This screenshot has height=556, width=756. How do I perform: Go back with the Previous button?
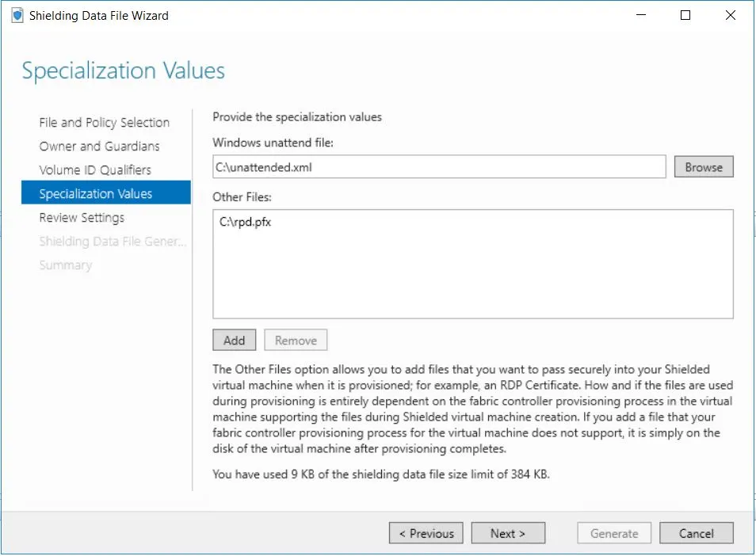coord(426,534)
